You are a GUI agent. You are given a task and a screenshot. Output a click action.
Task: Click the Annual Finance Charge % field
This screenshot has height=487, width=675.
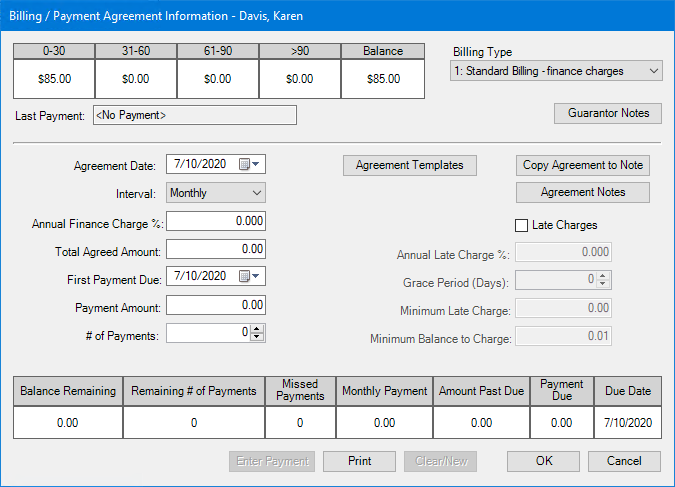pyautogui.click(x=216, y=221)
